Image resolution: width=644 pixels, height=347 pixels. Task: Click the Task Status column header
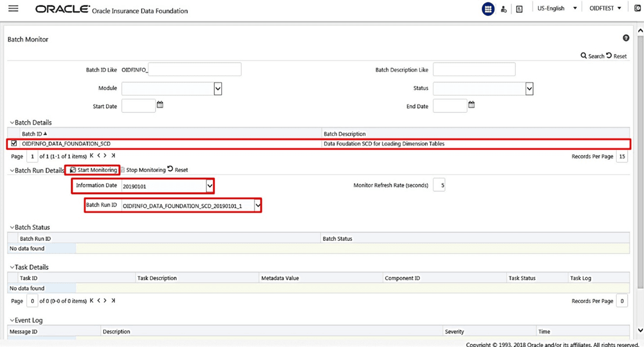[522, 278]
